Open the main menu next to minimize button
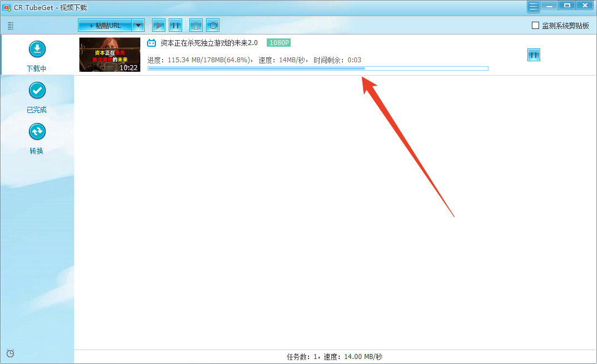The height and width of the screenshot is (364, 597). 533,6
